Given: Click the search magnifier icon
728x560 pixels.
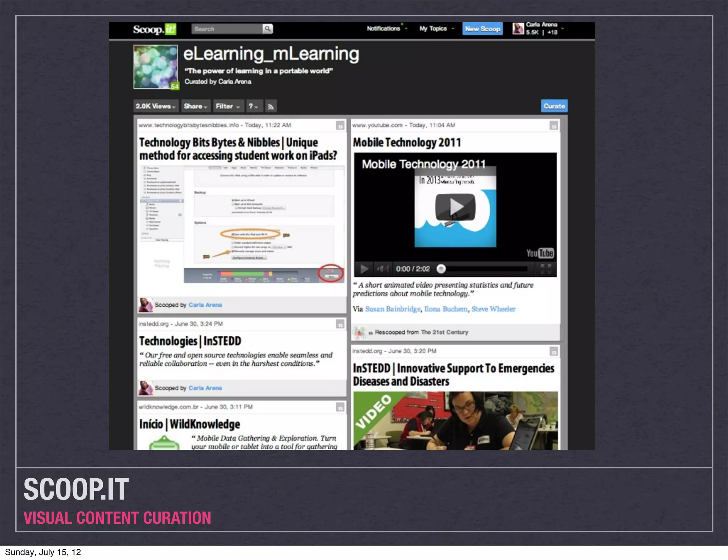Looking at the screenshot, I should 267,29.
